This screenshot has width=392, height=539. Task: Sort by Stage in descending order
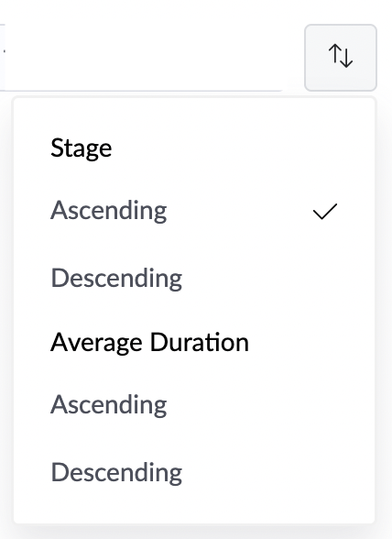[194, 278]
